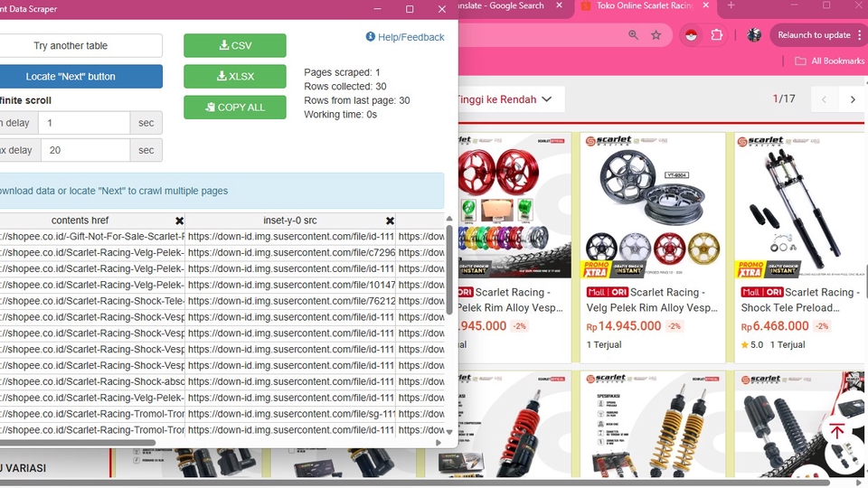Open the Shock Tele Preload product image

801,206
